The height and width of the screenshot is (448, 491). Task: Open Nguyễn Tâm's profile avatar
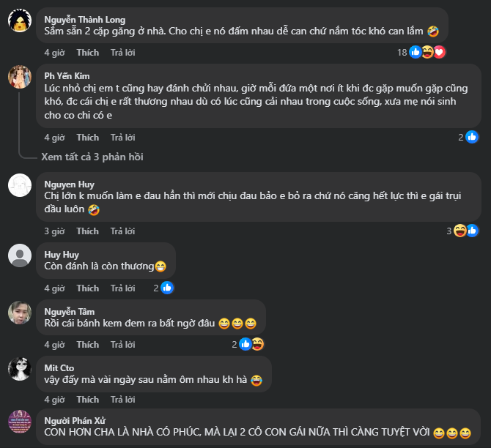point(19,313)
